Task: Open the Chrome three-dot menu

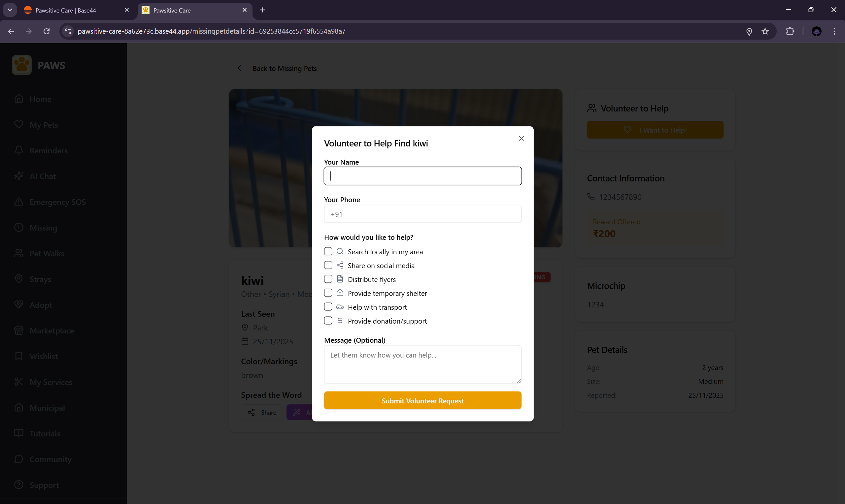Action: [834, 31]
